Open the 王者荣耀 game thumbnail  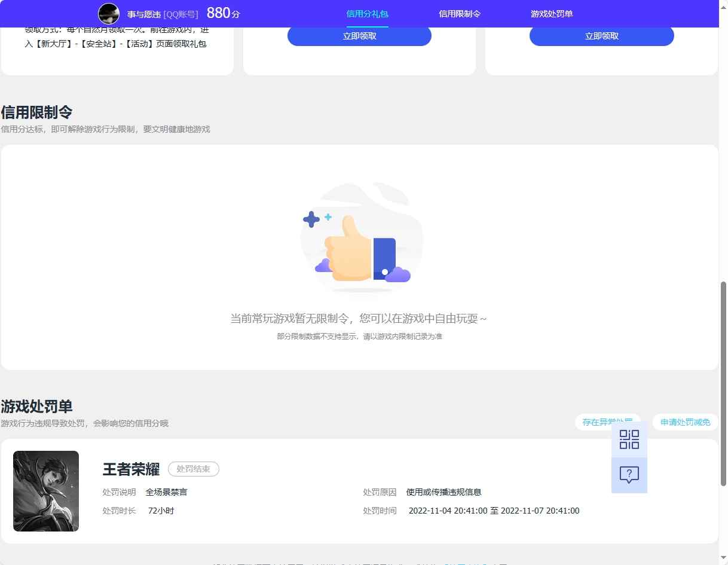coord(46,491)
